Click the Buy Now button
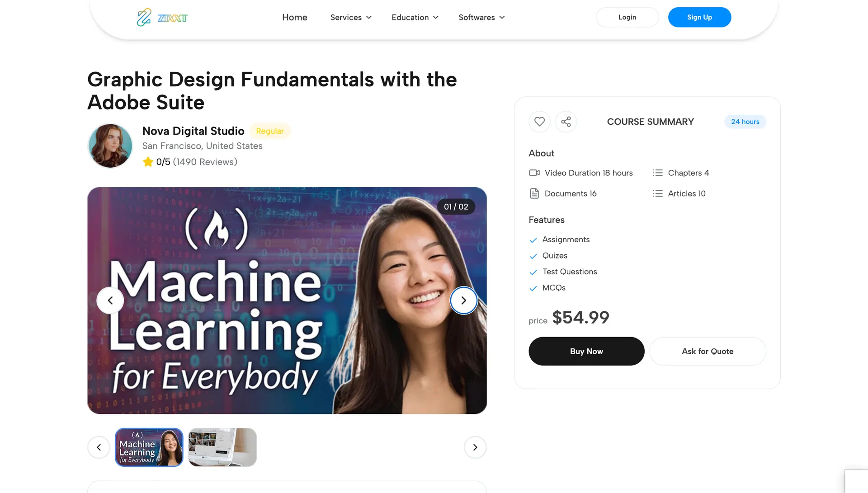The image size is (868, 493). coord(586,351)
